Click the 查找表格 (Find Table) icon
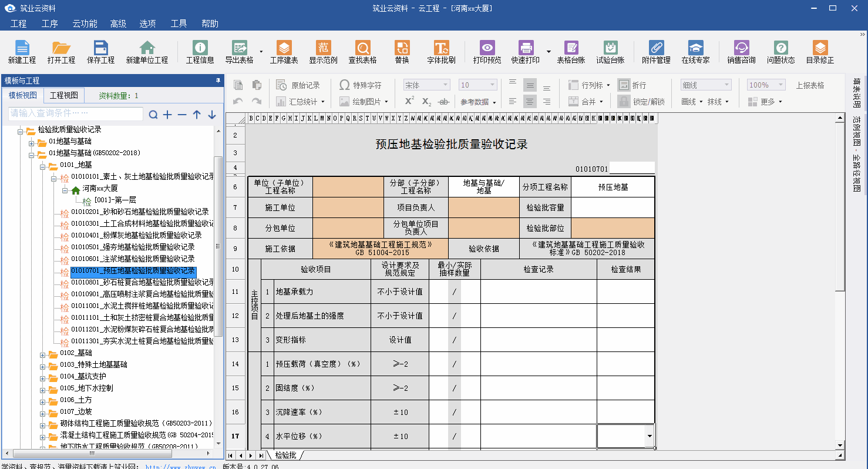The width and height of the screenshot is (868, 469). pyautogui.click(x=362, y=52)
